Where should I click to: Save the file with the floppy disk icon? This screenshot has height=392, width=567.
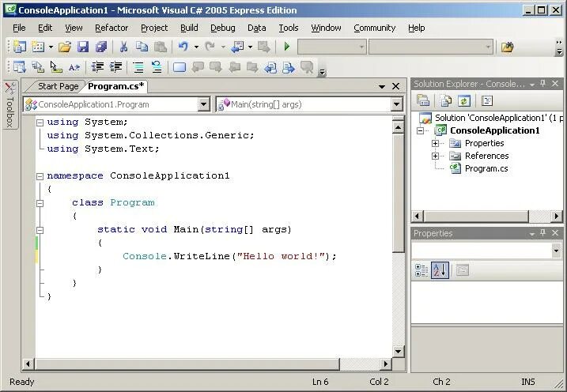(83, 47)
